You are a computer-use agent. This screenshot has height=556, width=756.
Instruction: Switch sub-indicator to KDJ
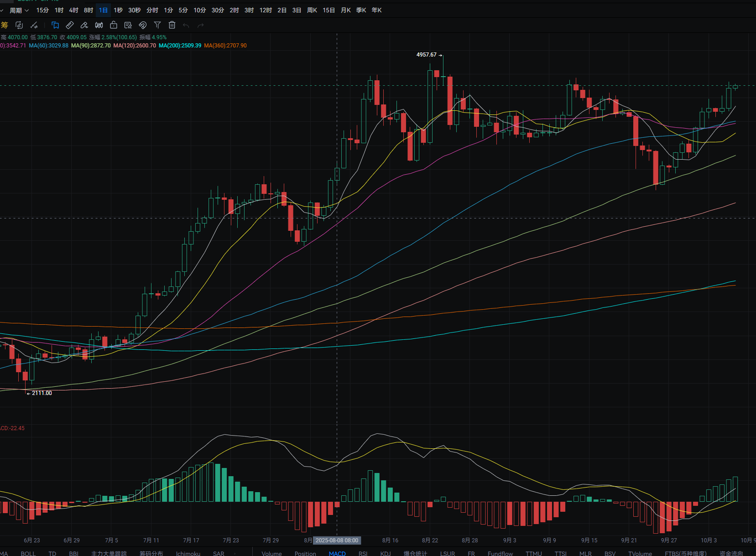[x=386, y=553]
